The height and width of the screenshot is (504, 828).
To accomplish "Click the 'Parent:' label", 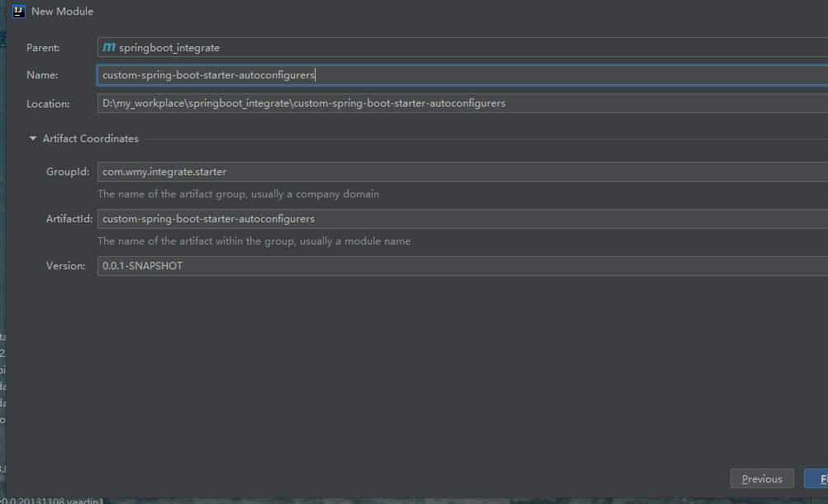I will pos(43,47).
